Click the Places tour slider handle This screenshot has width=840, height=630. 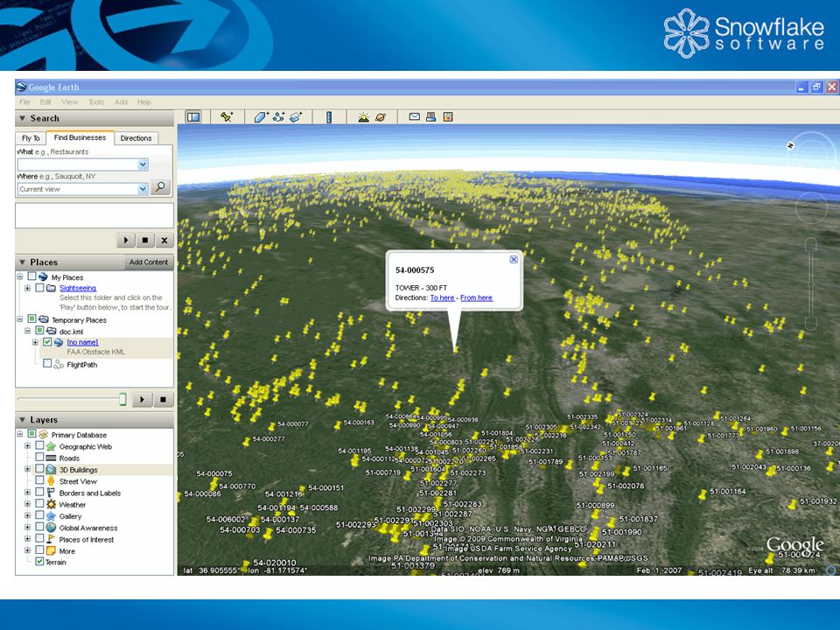(x=122, y=399)
